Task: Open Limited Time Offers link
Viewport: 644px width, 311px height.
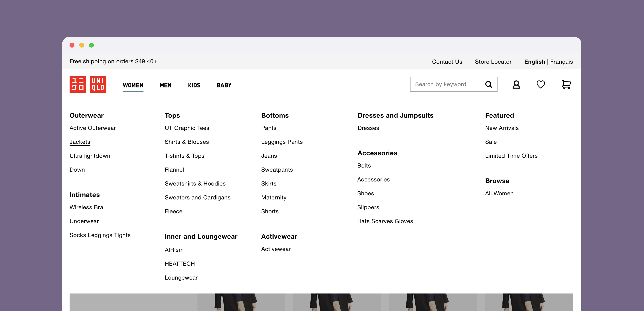Action: tap(511, 156)
